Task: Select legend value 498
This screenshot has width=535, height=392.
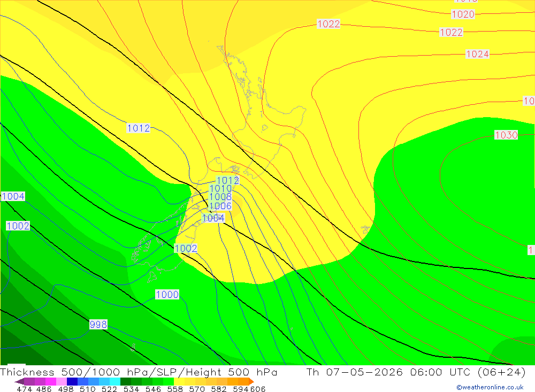Action: pyautogui.click(x=65, y=389)
